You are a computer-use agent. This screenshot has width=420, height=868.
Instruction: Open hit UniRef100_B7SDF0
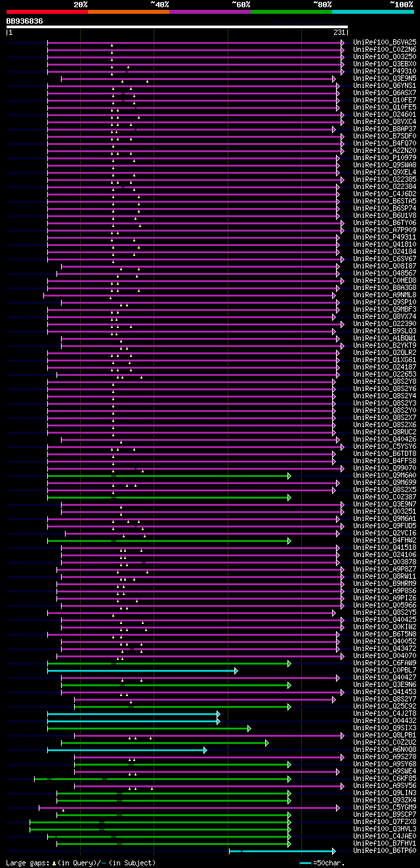click(x=385, y=136)
